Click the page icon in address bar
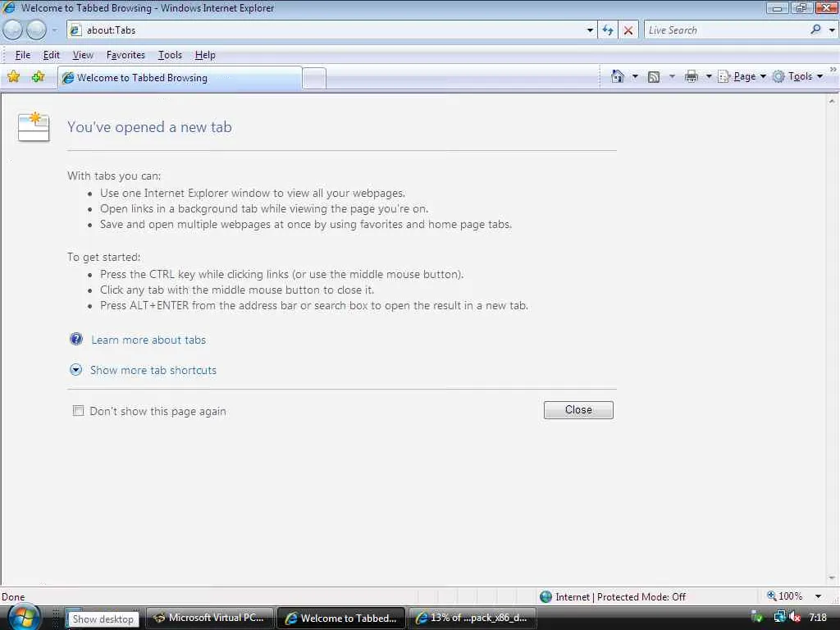The height and width of the screenshot is (630, 840). click(x=75, y=30)
